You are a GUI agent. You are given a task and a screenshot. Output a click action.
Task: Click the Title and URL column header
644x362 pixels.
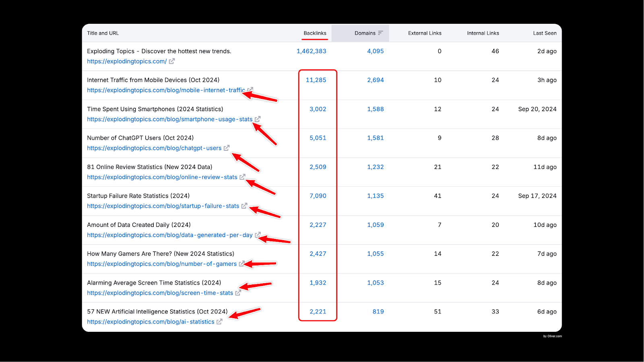pos(103,33)
